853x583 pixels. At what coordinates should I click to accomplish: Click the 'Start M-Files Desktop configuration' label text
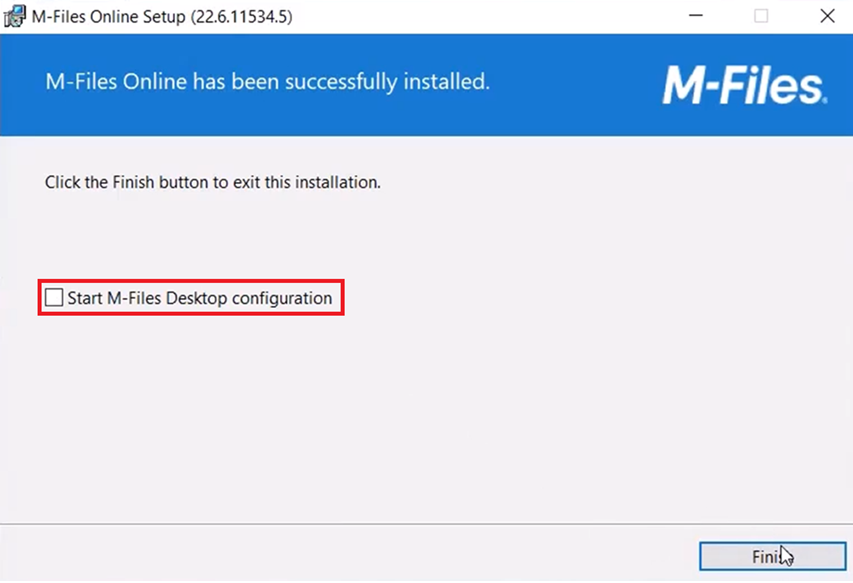coord(200,298)
